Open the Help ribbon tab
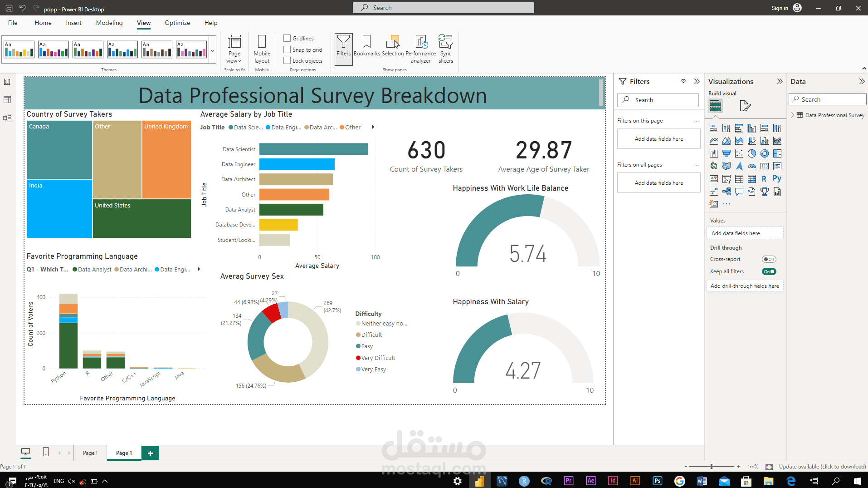Screen dimensions: 868x488 [x=211, y=23]
